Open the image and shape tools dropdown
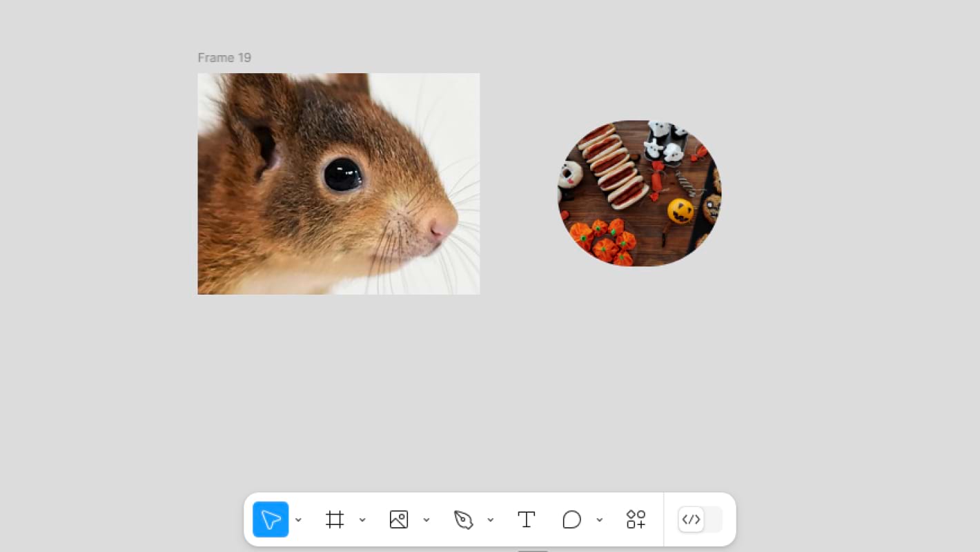980x552 pixels. [427, 520]
